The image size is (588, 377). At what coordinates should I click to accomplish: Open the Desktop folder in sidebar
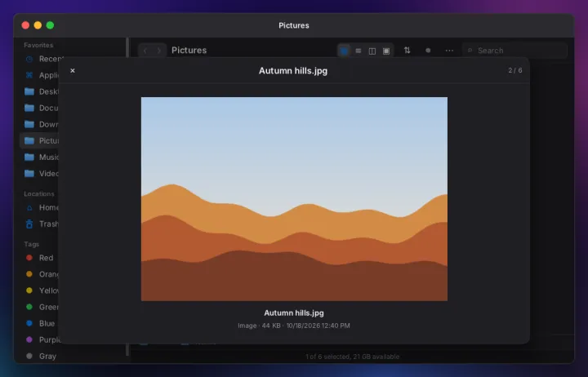click(x=39, y=91)
